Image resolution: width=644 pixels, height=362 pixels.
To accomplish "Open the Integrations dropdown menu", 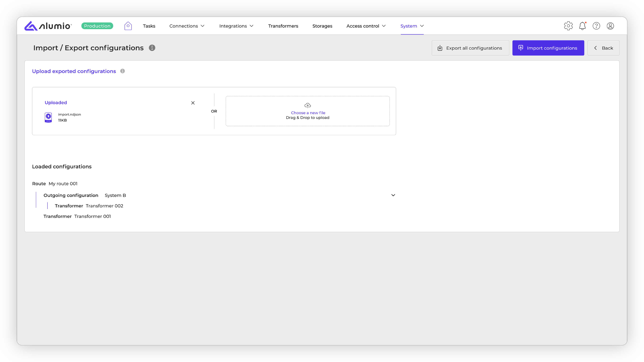I will click(x=236, y=26).
